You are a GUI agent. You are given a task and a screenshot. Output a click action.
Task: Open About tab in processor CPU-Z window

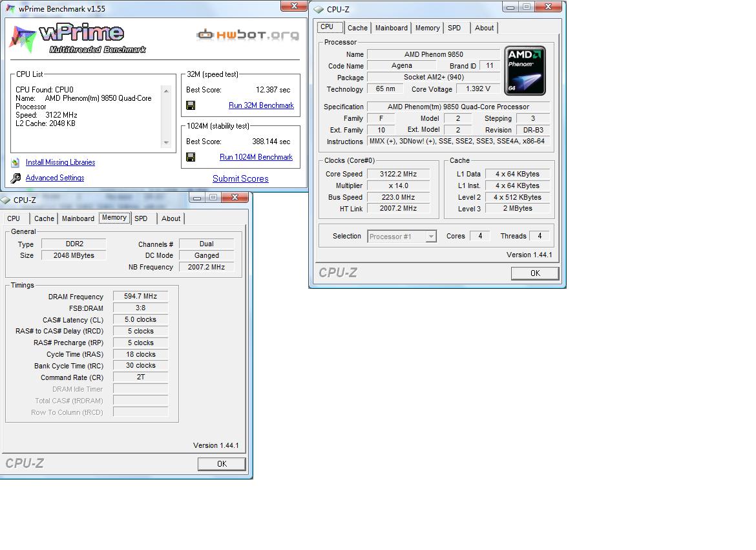[x=484, y=28]
